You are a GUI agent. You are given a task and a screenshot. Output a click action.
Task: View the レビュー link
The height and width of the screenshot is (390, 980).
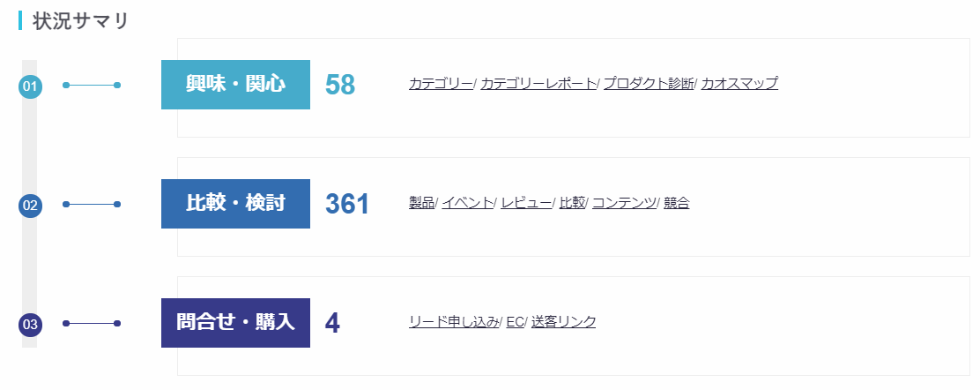526,203
